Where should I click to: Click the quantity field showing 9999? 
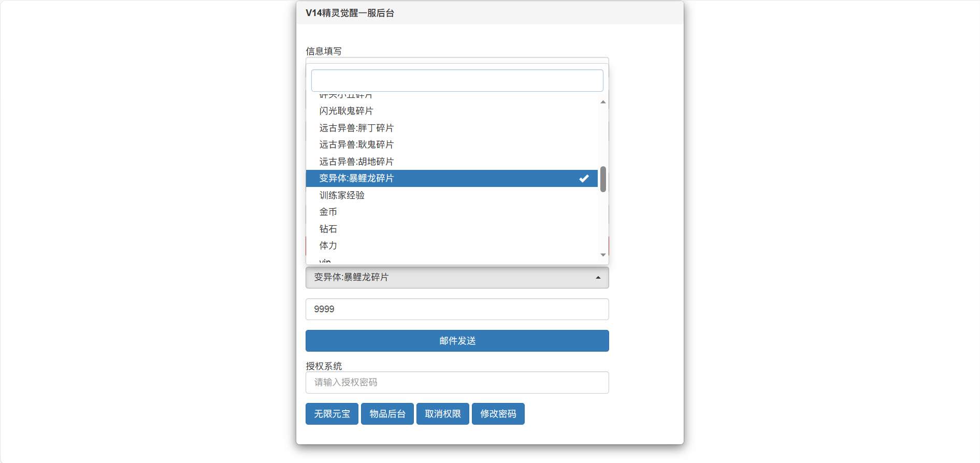pos(457,309)
